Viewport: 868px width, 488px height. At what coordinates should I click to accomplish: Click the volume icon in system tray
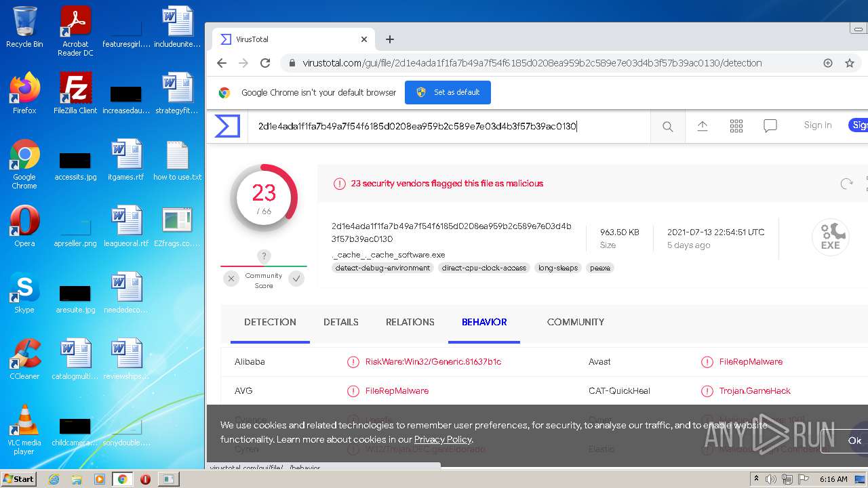coord(771,479)
